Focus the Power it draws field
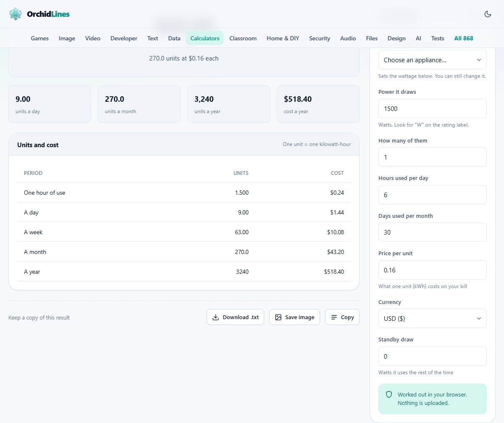This screenshot has width=504, height=423. [x=433, y=108]
